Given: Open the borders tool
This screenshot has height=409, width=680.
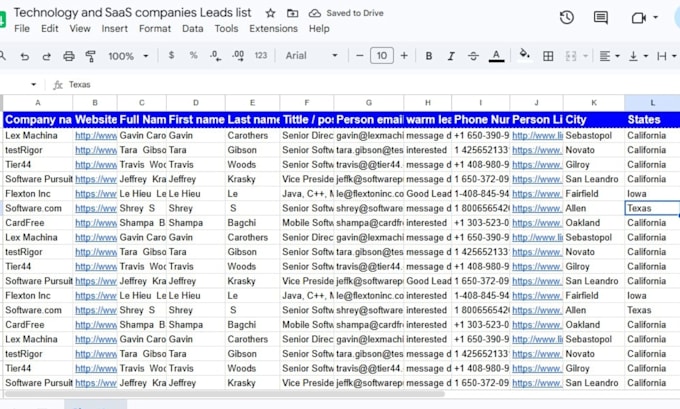Looking at the screenshot, I should (548, 56).
